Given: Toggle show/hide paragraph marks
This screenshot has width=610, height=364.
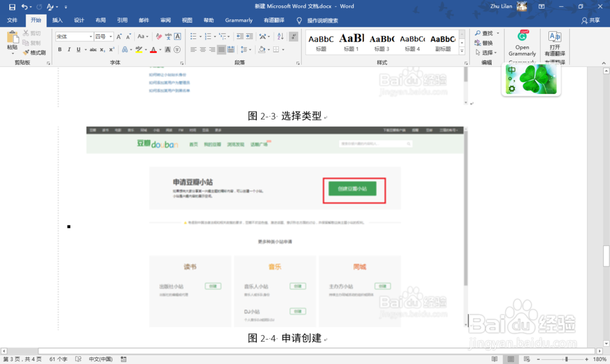Looking at the screenshot, I should tap(294, 37).
